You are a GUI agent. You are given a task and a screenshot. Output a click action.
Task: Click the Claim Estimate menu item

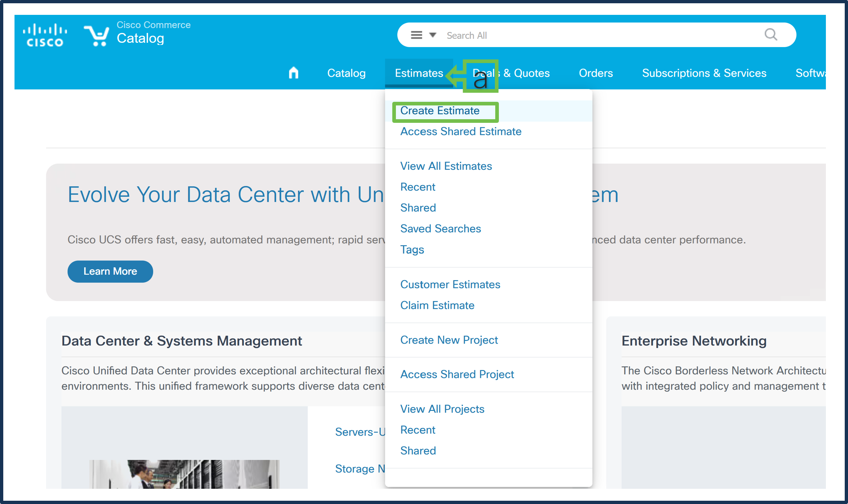tap(437, 305)
